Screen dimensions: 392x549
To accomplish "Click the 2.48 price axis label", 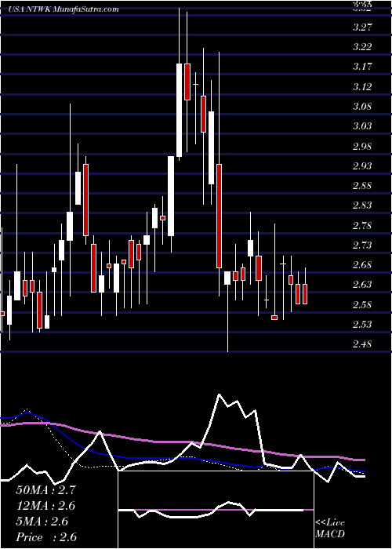I will (362, 344).
